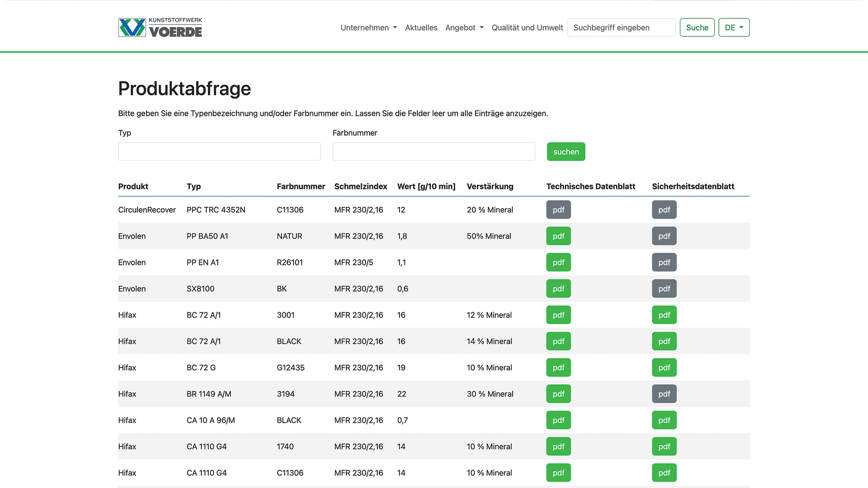This screenshot has height=488, width=868.
Task: Open safety datasheet pdf for CA 10 A 96/M
Action: pos(664,420)
